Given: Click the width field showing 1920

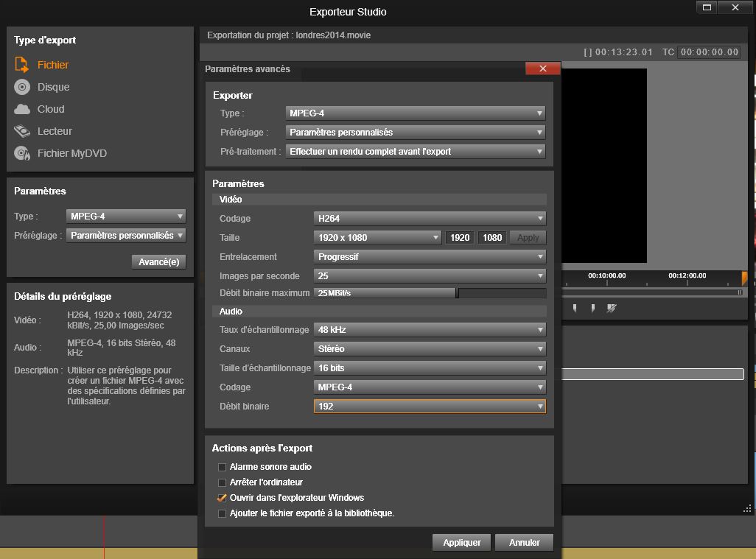Looking at the screenshot, I should point(460,238).
